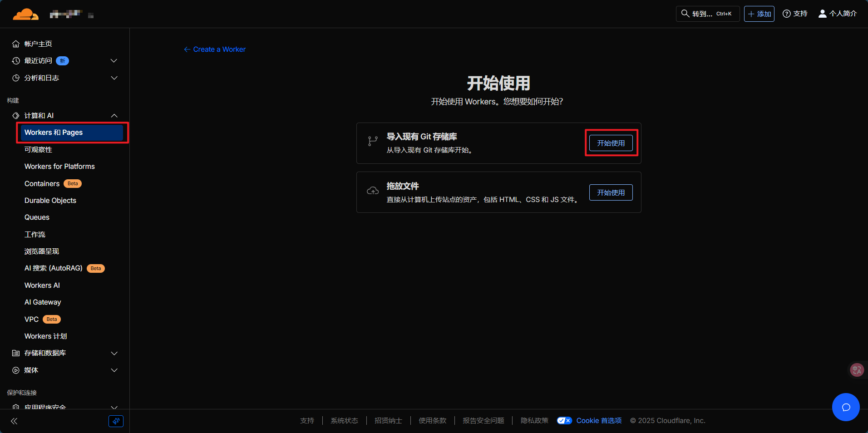The image size is (868, 433).
Task: Go back via Create a Worker link
Action: (215, 49)
